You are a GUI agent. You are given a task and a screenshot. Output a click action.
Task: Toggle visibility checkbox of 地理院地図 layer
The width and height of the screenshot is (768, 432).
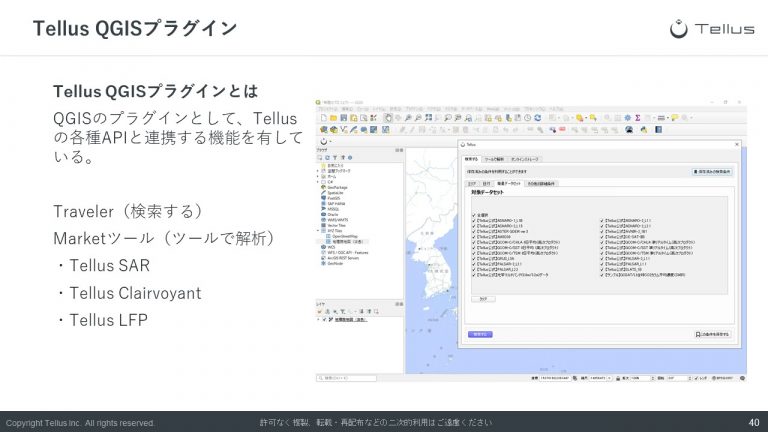coord(324,319)
